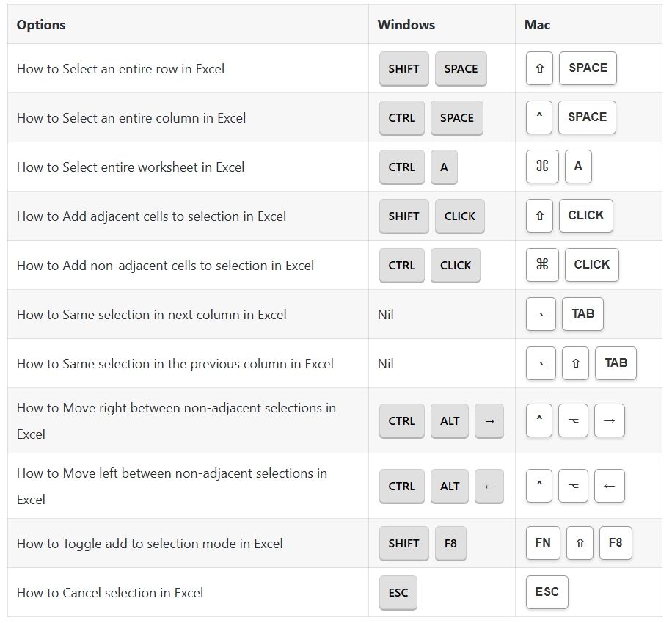Click the Windows right arrow key
This screenshot has width=672, height=623.
click(489, 421)
